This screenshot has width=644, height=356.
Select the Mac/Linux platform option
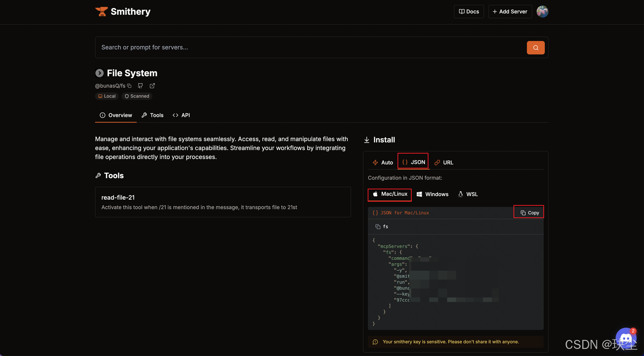(390, 194)
